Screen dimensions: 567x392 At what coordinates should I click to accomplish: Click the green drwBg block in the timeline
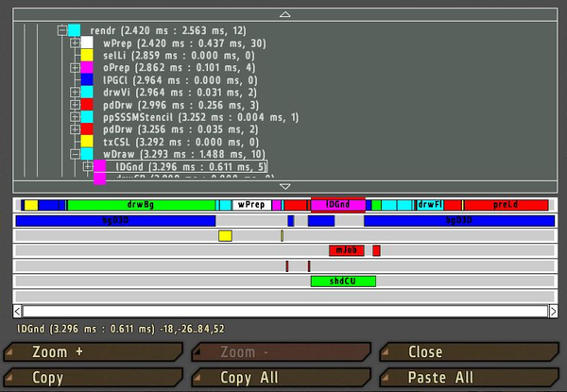140,204
